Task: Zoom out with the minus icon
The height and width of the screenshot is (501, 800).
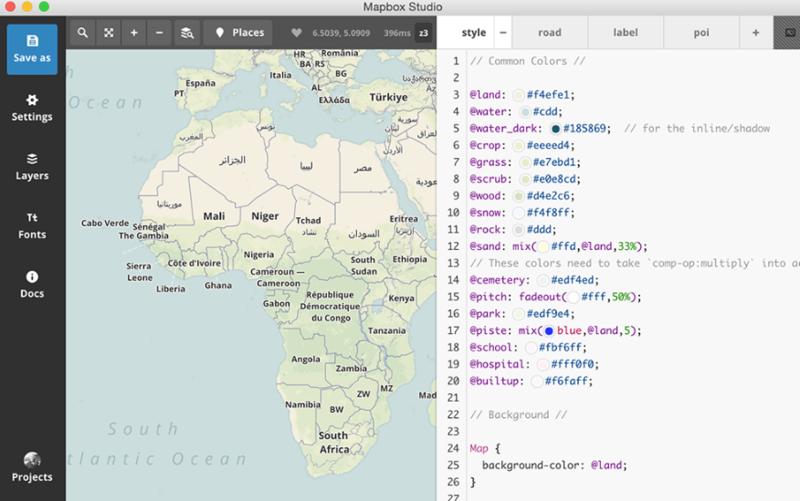Action: click(x=159, y=33)
